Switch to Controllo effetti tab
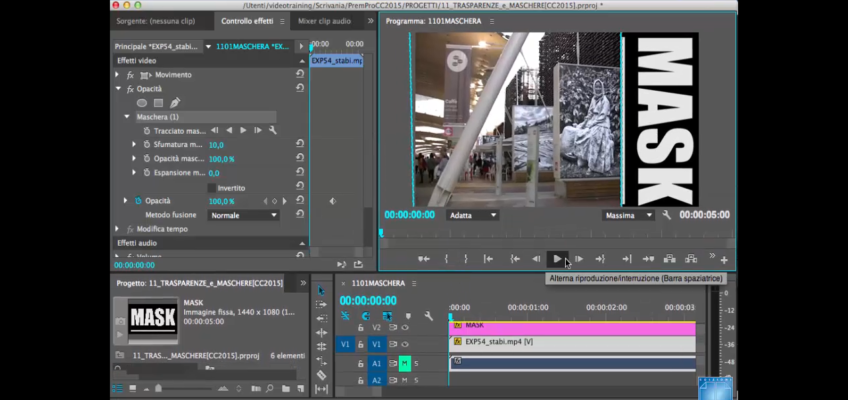Image resolution: width=848 pixels, height=400 pixels. (247, 21)
